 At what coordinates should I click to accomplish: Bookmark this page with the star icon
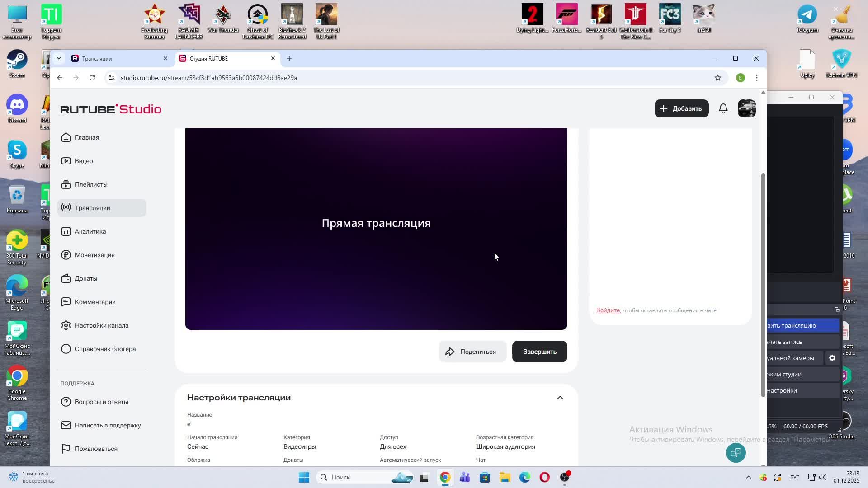717,78
